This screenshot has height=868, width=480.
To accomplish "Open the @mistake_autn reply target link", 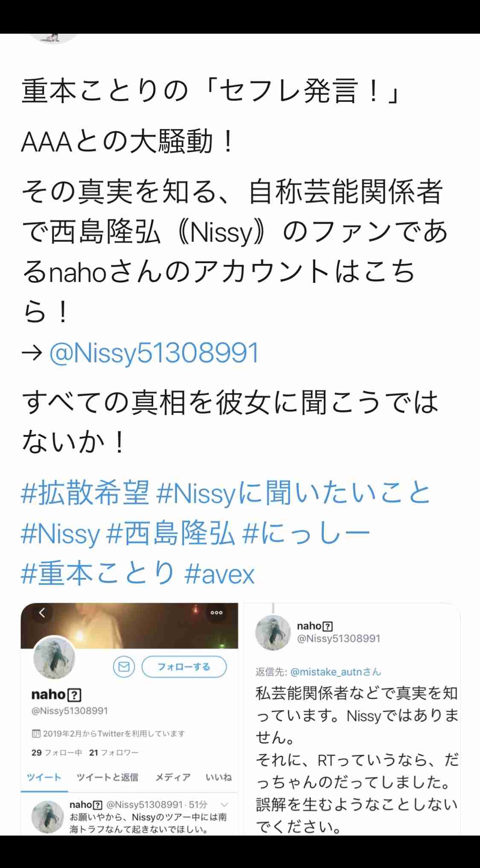I will coord(335,672).
